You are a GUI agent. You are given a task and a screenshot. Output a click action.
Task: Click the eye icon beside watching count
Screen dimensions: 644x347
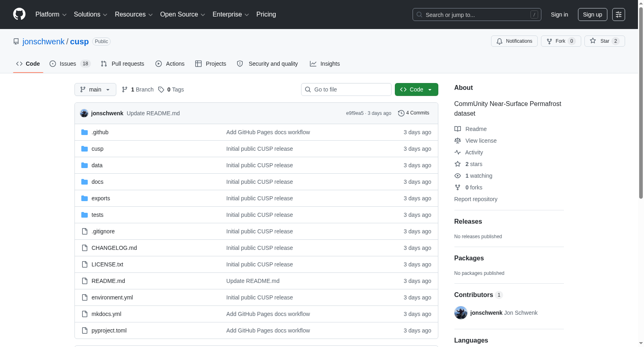(x=458, y=176)
